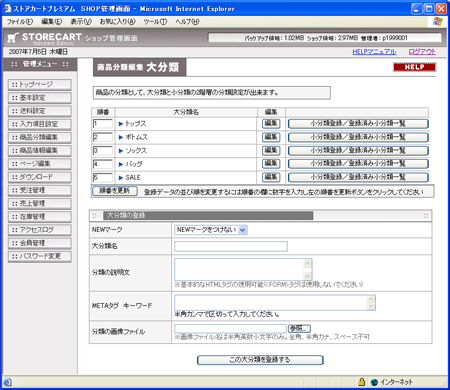450x390 pixels.
Task: Open 送料設定 in sidebar
Action: (x=40, y=111)
